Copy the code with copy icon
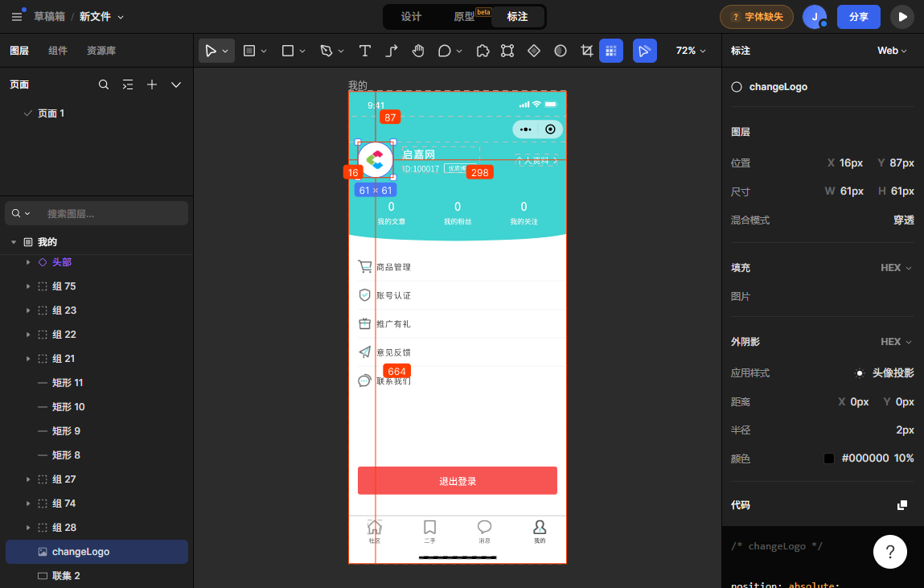Image resolution: width=924 pixels, height=588 pixels. pyautogui.click(x=902, y=505)
